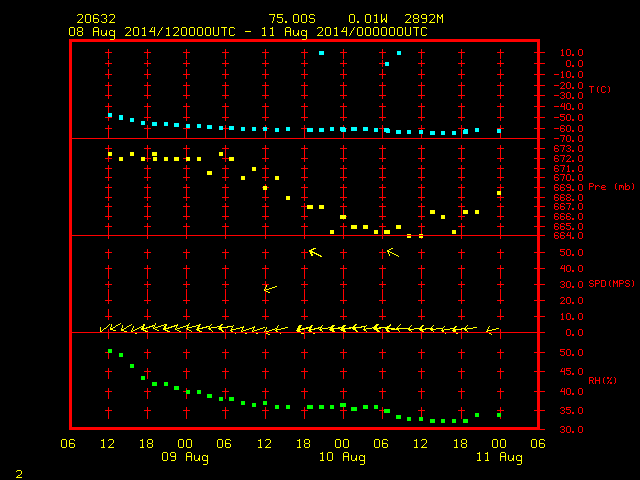Screen dimensions: 640x480
Task: Select the RH(%) axis label
Action: pyautogui.click(x=602, y=380)
